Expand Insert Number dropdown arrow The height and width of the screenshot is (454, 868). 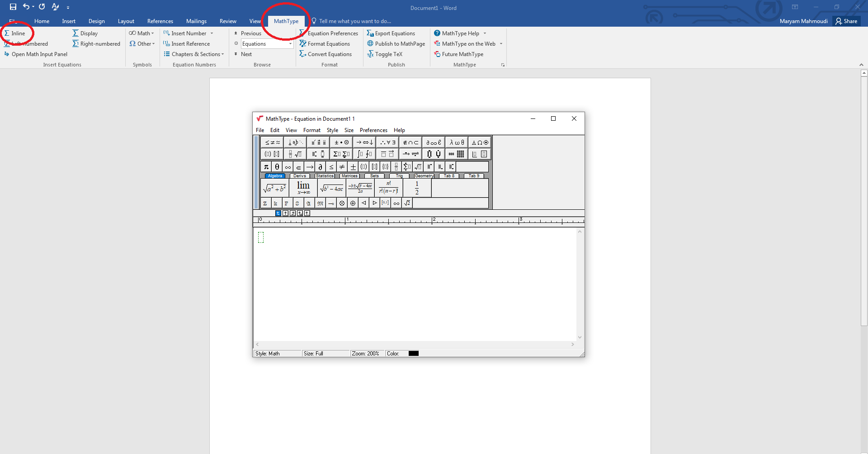[x=212, y=33]
